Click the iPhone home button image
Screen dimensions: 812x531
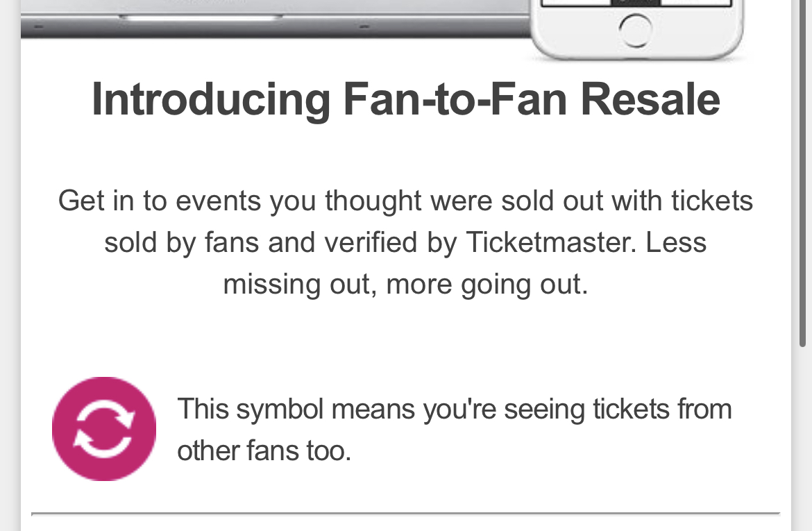pos(636,31)
